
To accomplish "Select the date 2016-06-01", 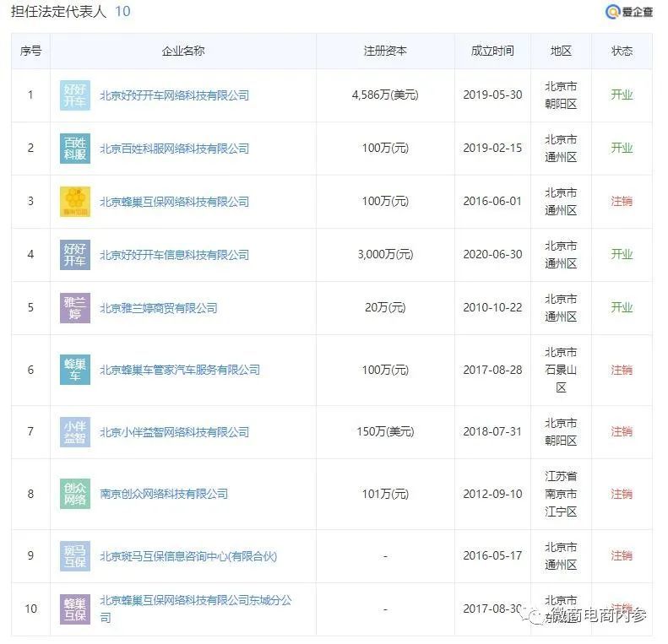I will pos(492,201).
